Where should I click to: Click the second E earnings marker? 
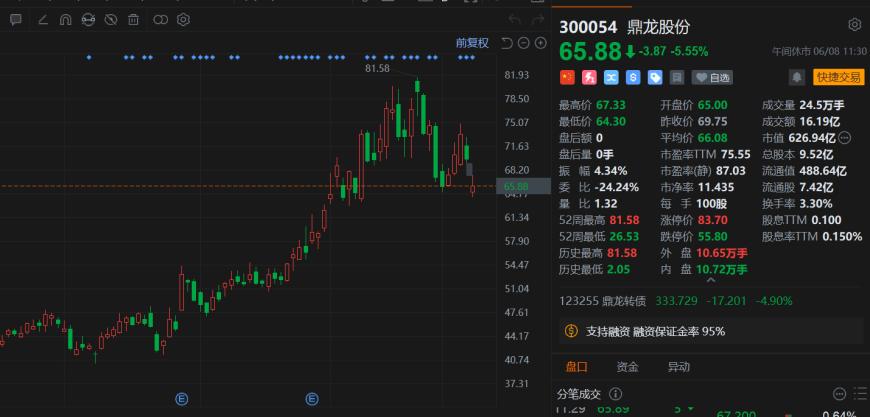coord(312,398)
